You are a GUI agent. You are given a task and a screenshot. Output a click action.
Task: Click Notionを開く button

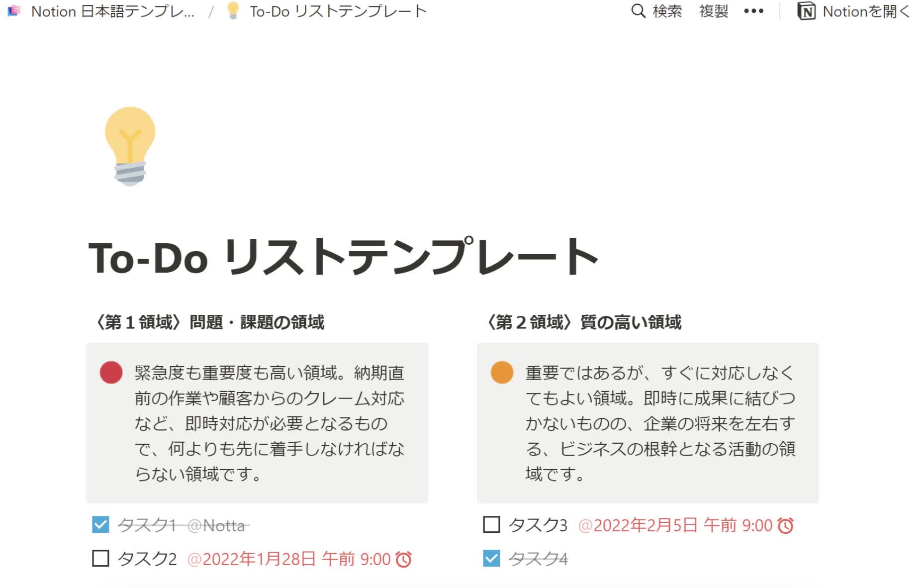point(854,11)
